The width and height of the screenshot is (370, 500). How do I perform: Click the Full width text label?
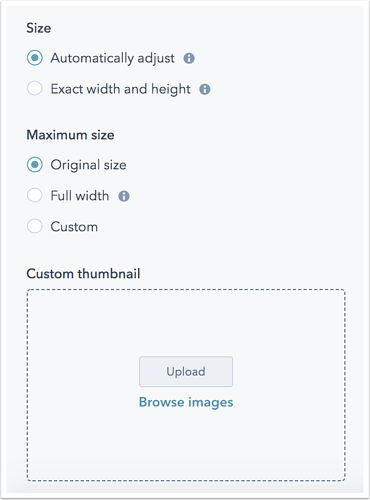80,196
